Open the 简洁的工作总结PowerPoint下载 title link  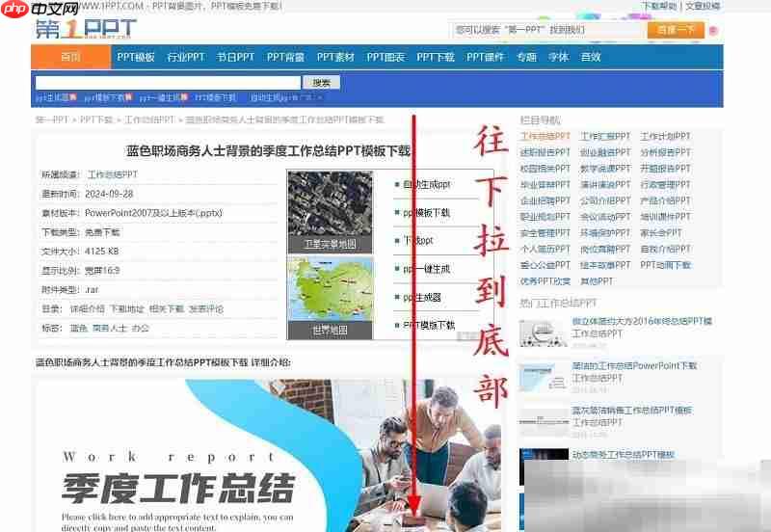[x=634, y=366]
